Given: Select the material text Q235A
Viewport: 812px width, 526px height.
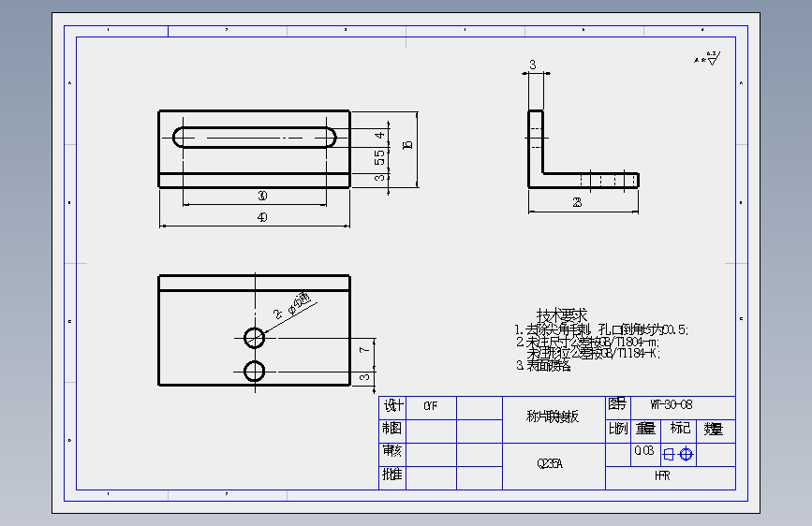Looking at the screenshot, I should click(550, 464).
